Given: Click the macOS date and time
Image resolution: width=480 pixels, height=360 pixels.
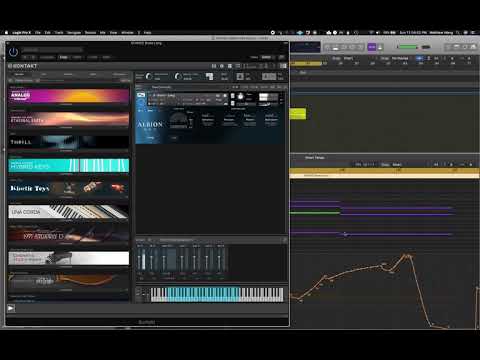Looking at the screenshot, I should pyautogui.click(x=413, y=32).
